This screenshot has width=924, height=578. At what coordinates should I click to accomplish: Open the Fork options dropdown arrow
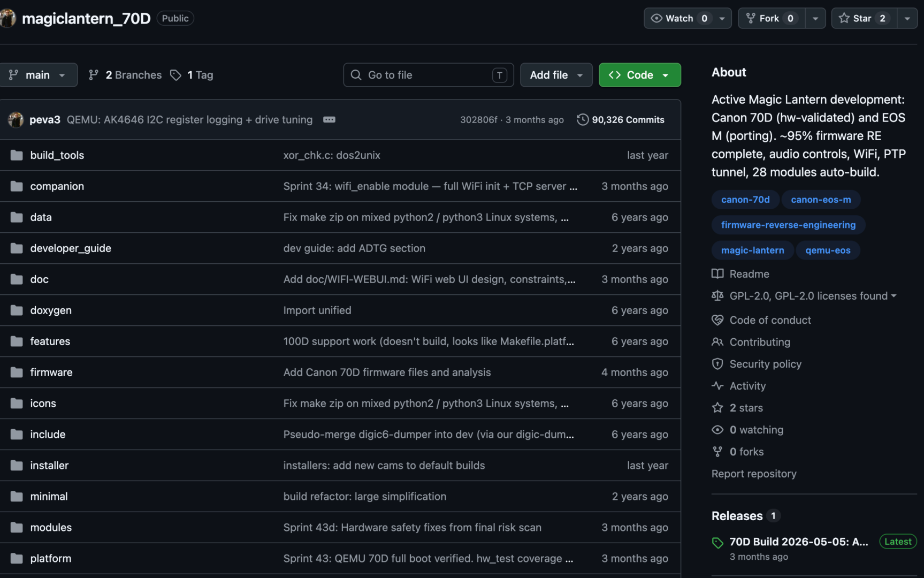815,18
